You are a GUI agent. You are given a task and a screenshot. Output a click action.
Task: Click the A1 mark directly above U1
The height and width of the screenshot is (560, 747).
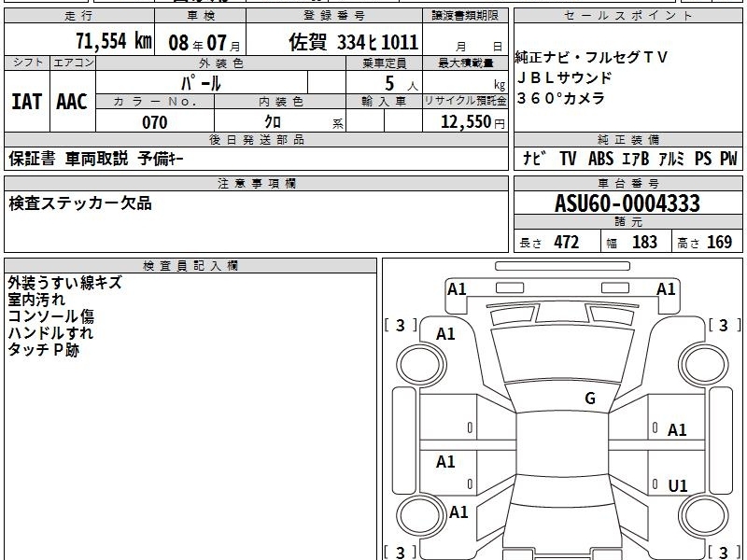[677, 430]
